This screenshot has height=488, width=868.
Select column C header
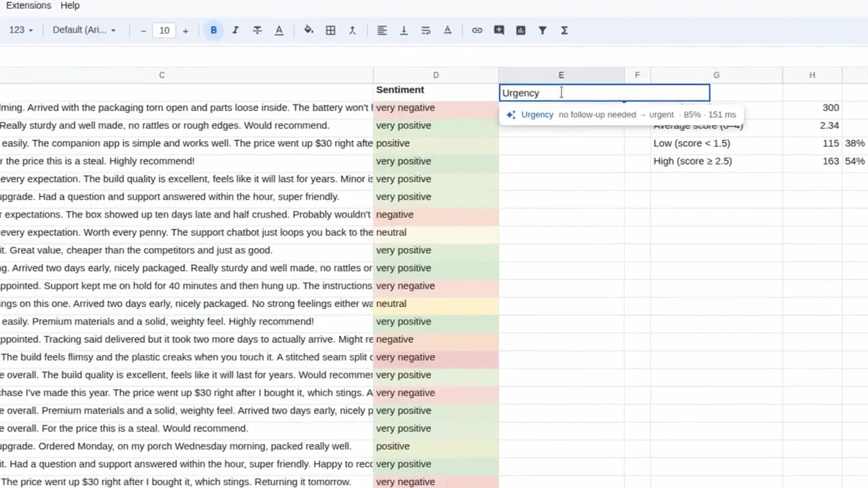point(161,75)
